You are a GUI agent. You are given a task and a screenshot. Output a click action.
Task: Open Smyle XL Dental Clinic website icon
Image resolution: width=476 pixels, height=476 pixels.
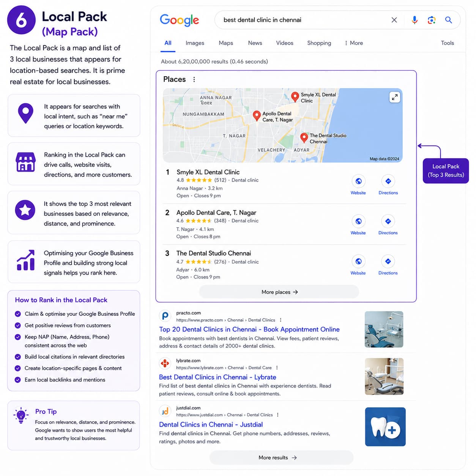point(358,181)
